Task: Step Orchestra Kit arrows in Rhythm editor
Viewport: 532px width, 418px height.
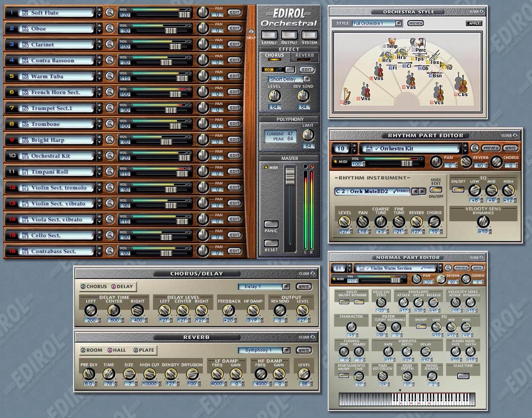Action: [465, 149]
